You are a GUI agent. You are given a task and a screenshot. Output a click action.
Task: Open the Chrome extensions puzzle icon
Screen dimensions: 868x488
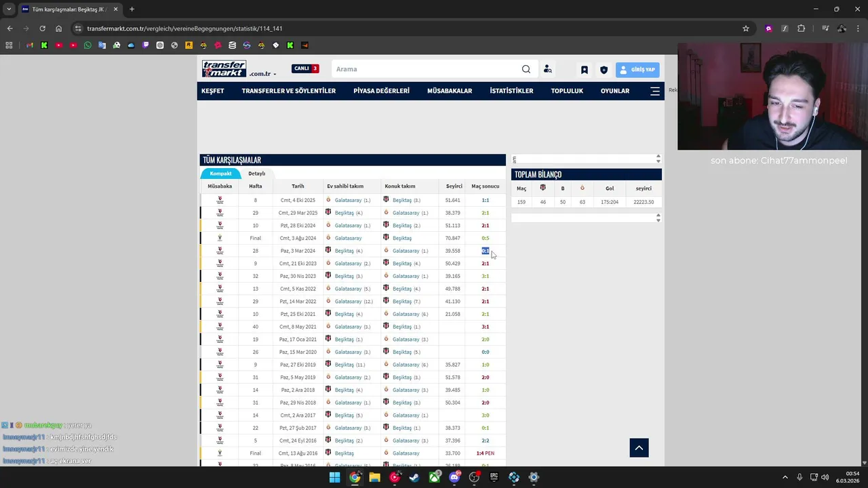point(802,28)
